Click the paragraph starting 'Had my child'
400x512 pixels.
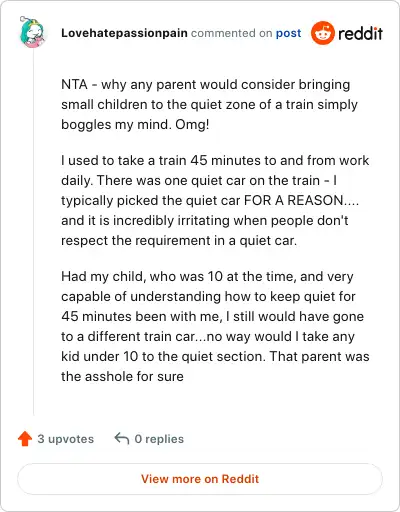click(215, 326)
